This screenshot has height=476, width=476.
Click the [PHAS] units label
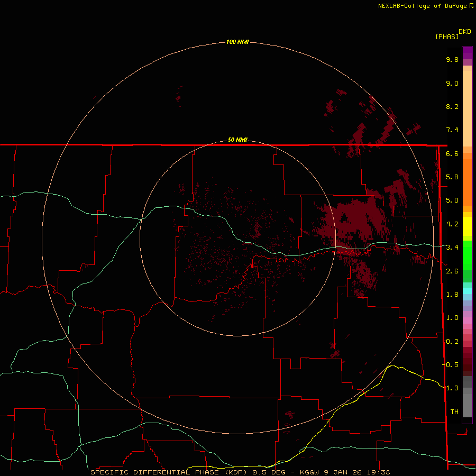[447, 36]
